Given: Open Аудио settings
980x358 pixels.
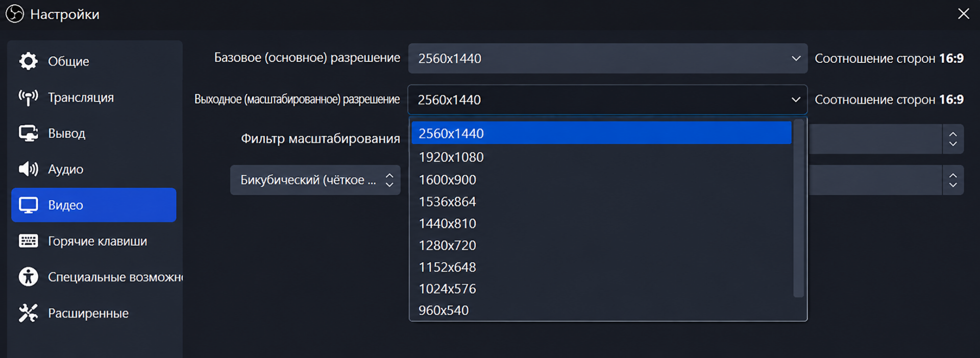Looking at the screenshot, I should (94, 169).
